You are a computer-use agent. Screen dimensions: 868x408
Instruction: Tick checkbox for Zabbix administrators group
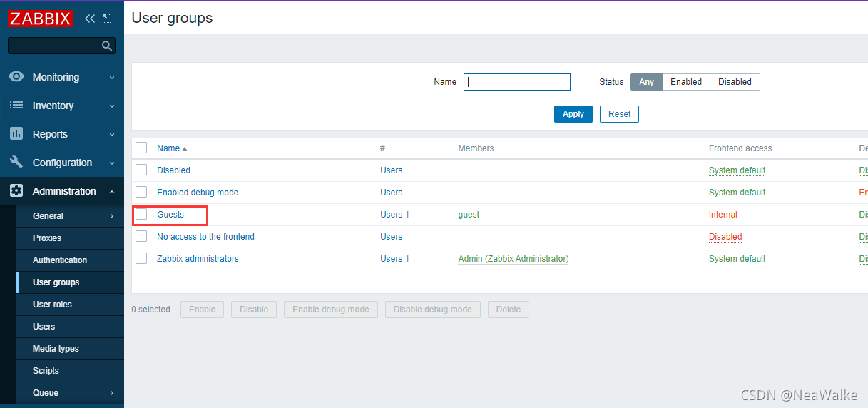(x=141, y=258)
